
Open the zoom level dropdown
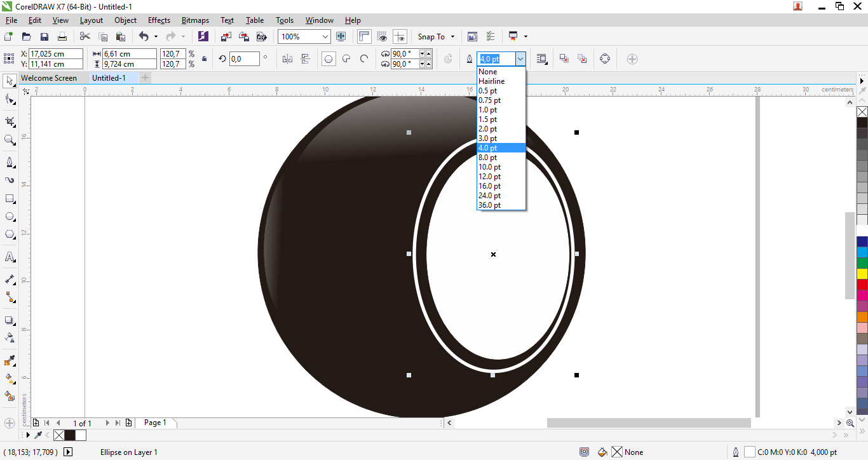pos(325,36)
